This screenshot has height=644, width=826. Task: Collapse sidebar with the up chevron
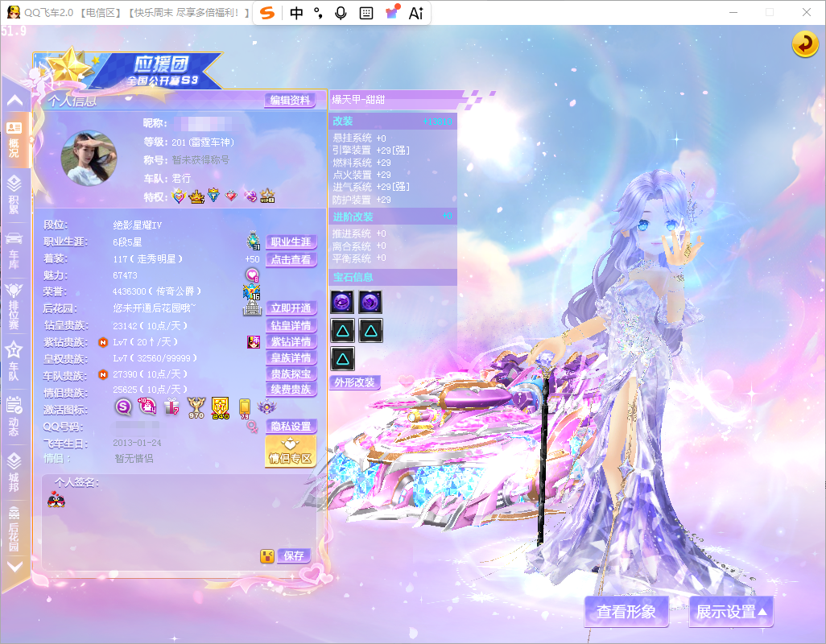coord(14,100)
